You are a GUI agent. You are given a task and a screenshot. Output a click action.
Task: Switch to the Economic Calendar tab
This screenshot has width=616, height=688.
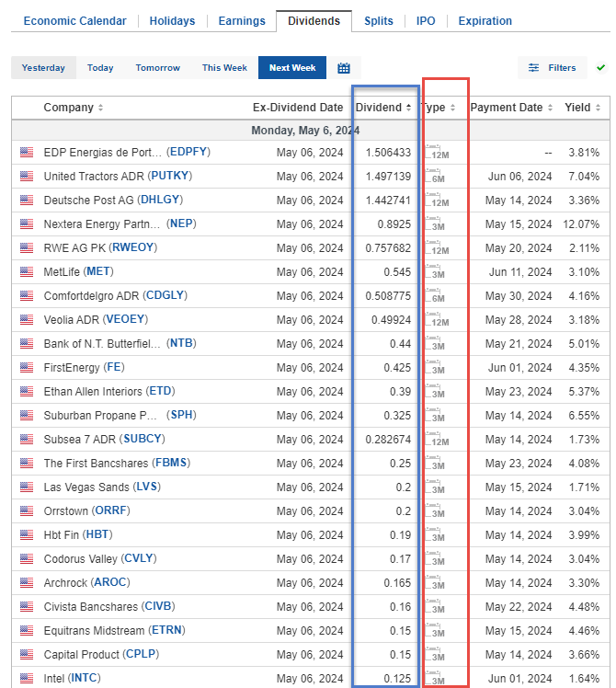pyautogui.click(x=75, y=21)
